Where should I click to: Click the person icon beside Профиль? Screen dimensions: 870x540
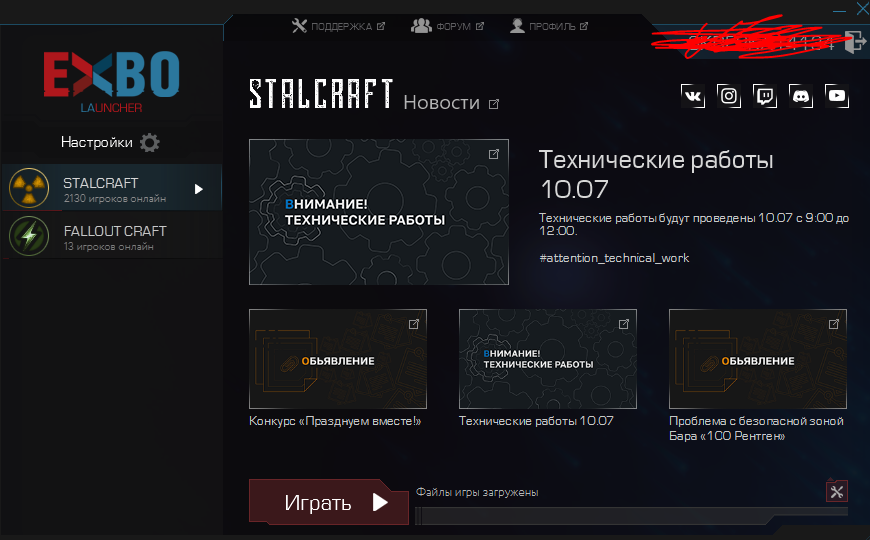517,26
